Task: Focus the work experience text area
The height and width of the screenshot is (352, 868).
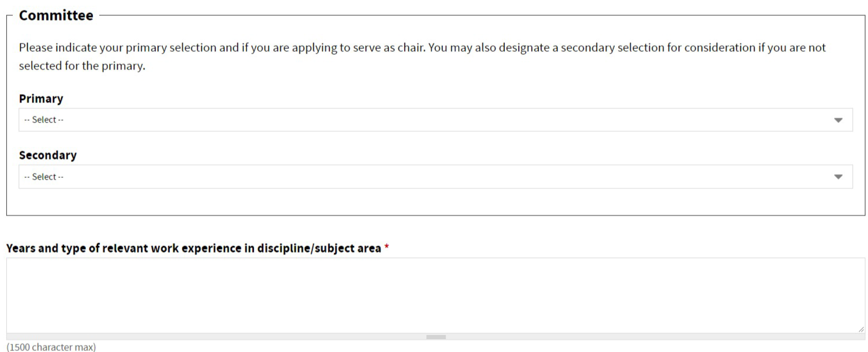Action: click(x=435, y=295)
